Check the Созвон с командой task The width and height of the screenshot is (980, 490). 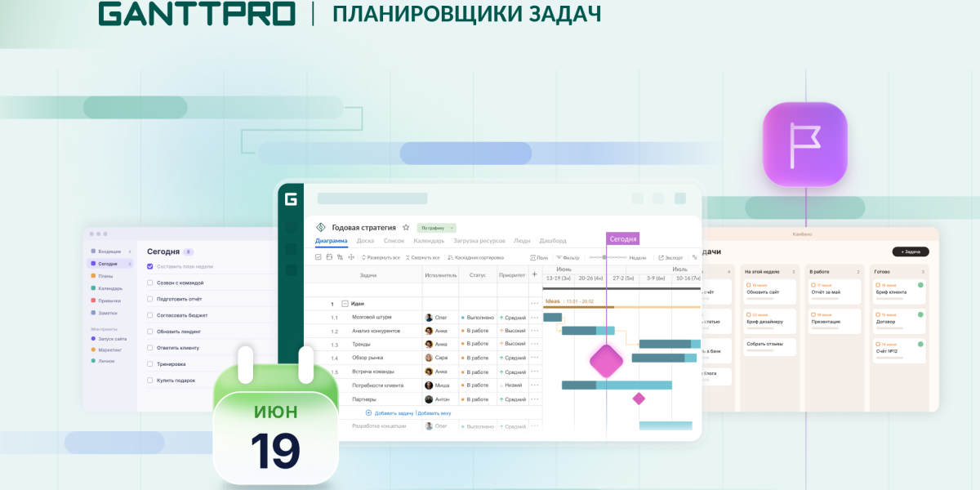tap(150, 283)
